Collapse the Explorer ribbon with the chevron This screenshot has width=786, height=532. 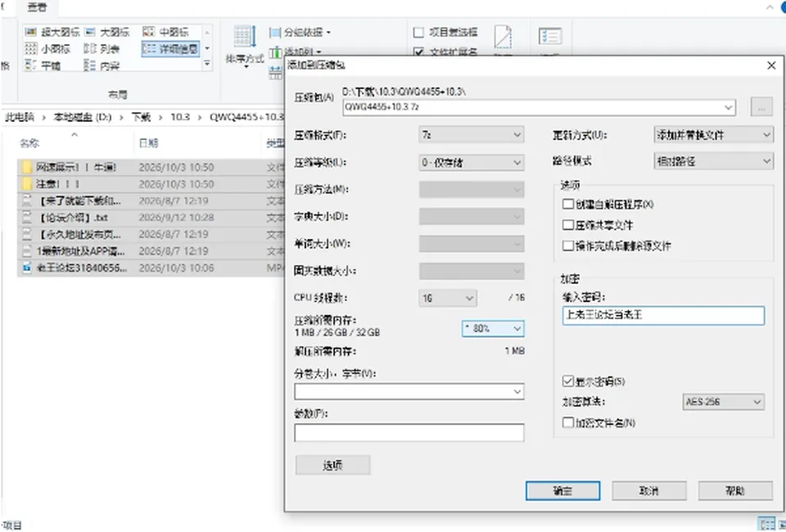pos(770,7)
